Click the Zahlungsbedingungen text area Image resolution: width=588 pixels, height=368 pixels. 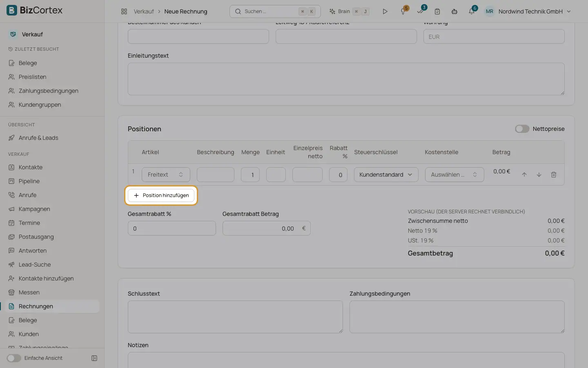coord(457,317)
